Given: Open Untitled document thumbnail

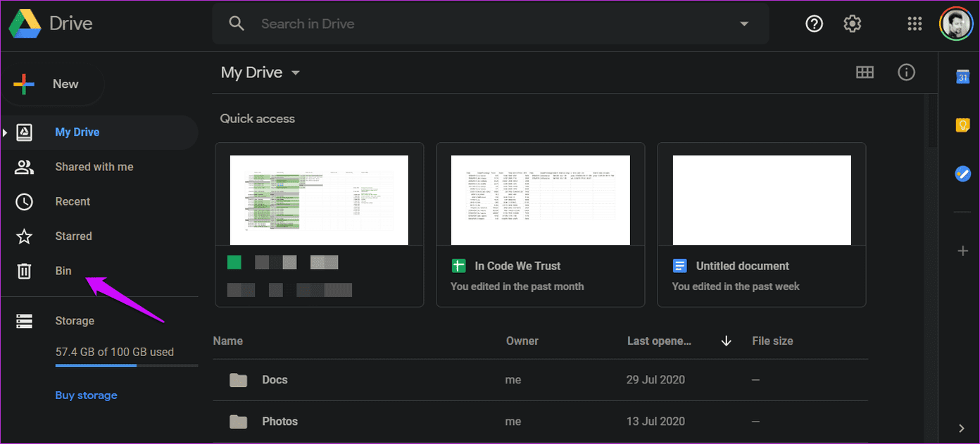Looking at the screenshot, I should coord(762,200).
